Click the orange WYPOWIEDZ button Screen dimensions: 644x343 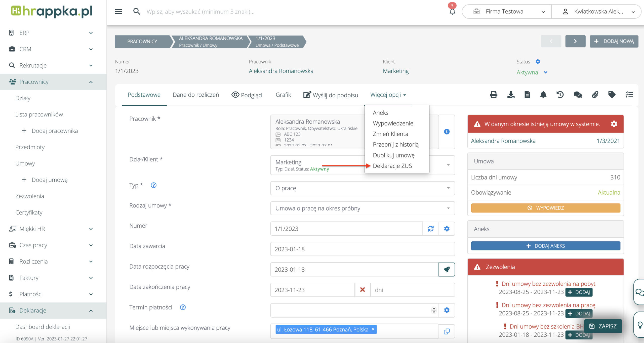[x=545, y=208]
